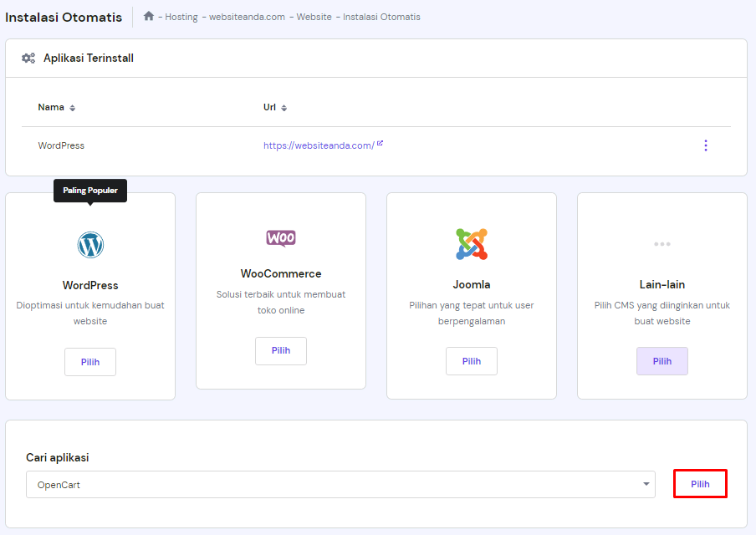Click Pilih button next to OpenCart field

click(x=700, y=484)
